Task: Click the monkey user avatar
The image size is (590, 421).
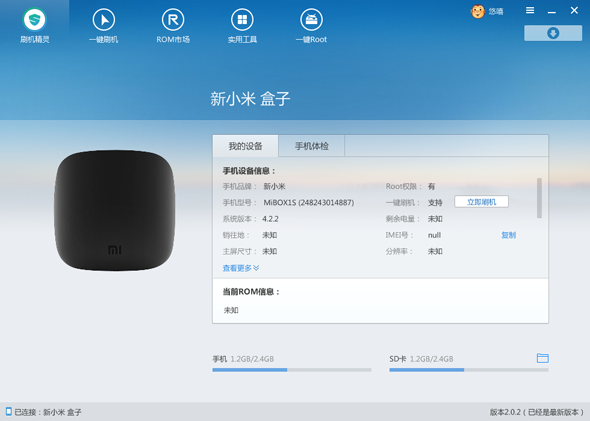Action: point(477,11)
